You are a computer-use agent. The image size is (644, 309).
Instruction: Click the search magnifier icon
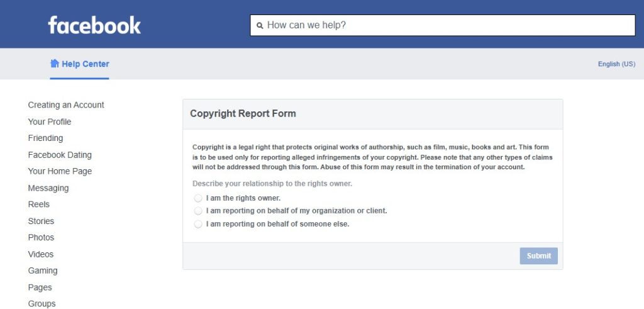pos(260,25)
